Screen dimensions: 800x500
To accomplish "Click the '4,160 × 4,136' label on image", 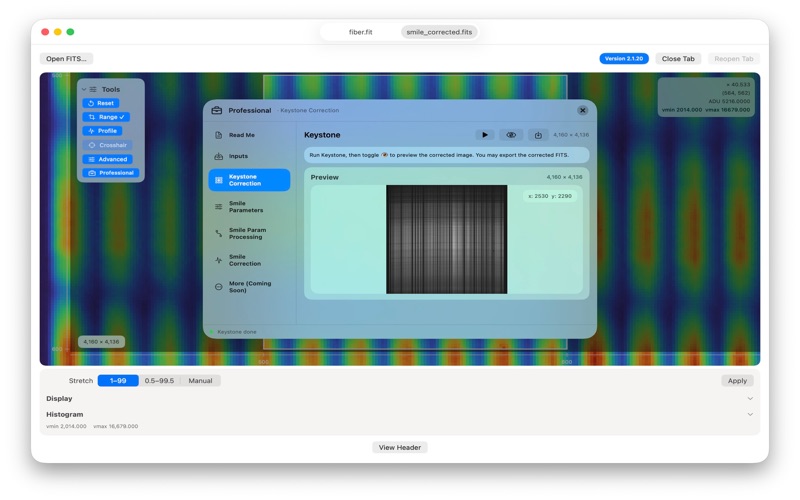I will click(x=101, y=342).
